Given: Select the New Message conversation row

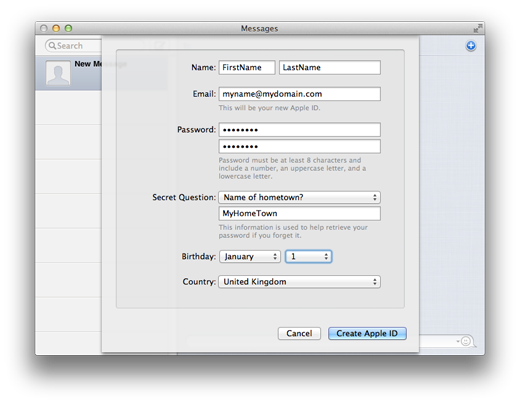Looking at the screenshot, I should tap(68, 73).
